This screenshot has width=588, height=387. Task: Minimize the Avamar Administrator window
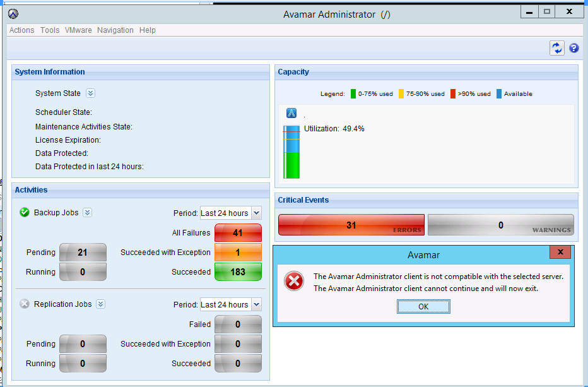529,12
